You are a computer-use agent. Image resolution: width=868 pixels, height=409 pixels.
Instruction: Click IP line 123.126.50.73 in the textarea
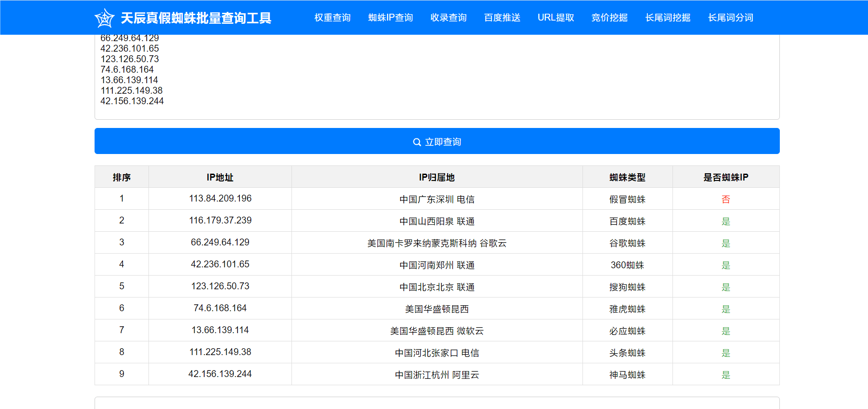click(130, 59)
